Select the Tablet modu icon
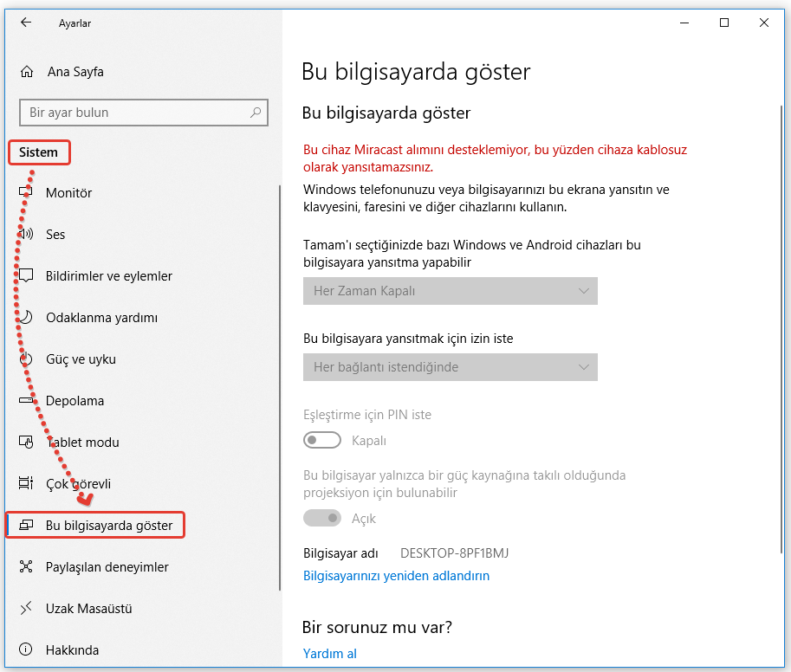791x672 pixels. pos(26,442)
